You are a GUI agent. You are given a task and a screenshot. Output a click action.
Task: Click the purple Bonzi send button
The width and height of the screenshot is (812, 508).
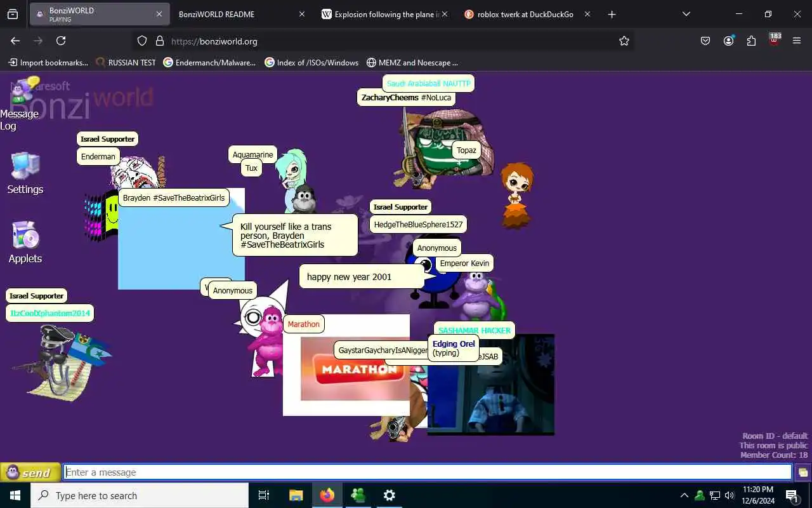point(30,472)
